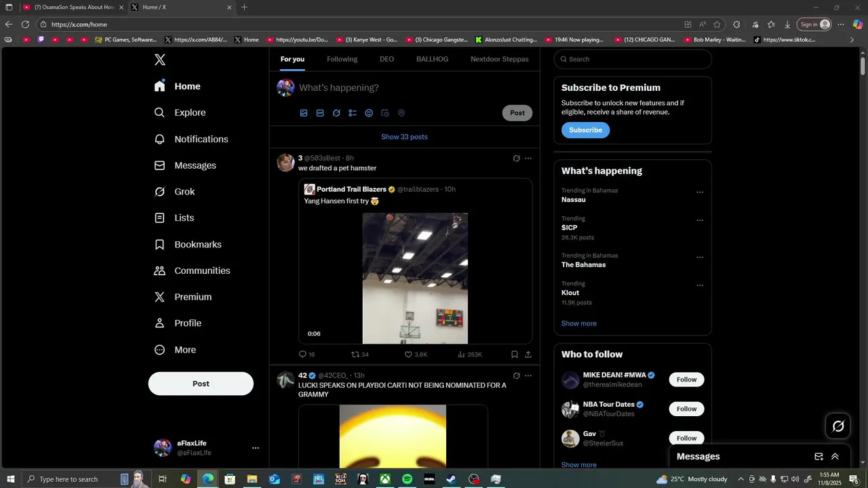This screenshot has height=488, width=868.
Task: Switch to the DEO tab
Action: pos(387,59)
